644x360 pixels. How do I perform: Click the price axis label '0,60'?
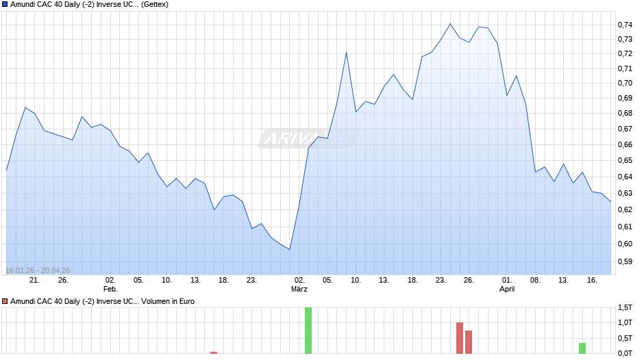pyautogui.click(x=625, y=244)
